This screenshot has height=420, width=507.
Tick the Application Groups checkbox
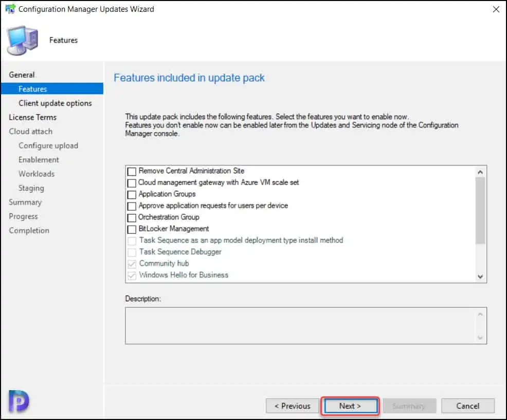(x=132, y=195)
